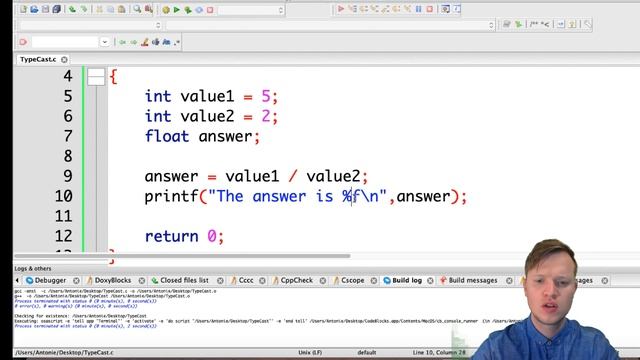Image resolution: width=640 pixels, height=360 pixels.
Task: Click the DoxyBlocks line comment icon
Action: [x=545, y=24]
